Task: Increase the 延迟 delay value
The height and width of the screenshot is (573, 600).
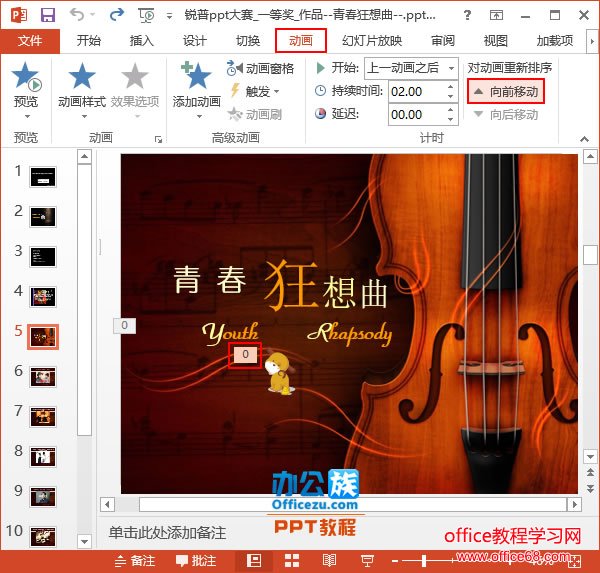Action: pos(450,110)
